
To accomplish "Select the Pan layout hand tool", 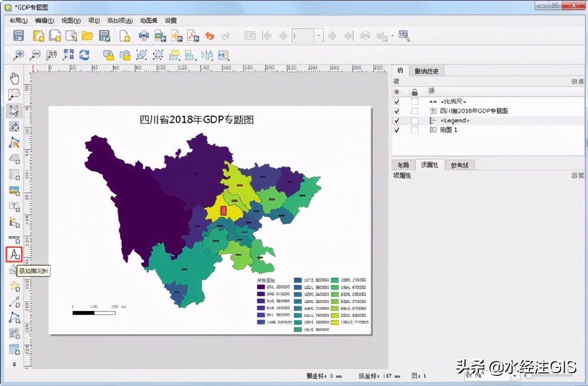I will click(x=14, y=79).
